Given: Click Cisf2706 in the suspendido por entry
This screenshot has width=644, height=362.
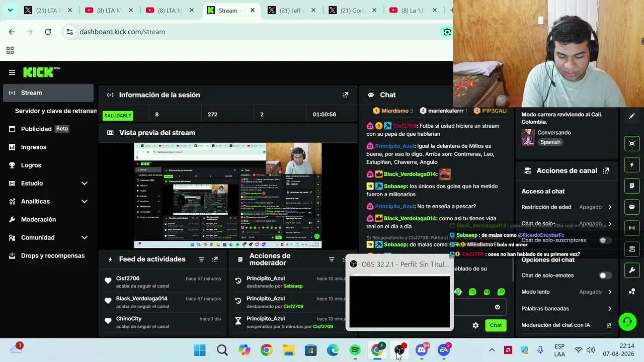Looking at the screenshot, I should (x=323, y=326).
